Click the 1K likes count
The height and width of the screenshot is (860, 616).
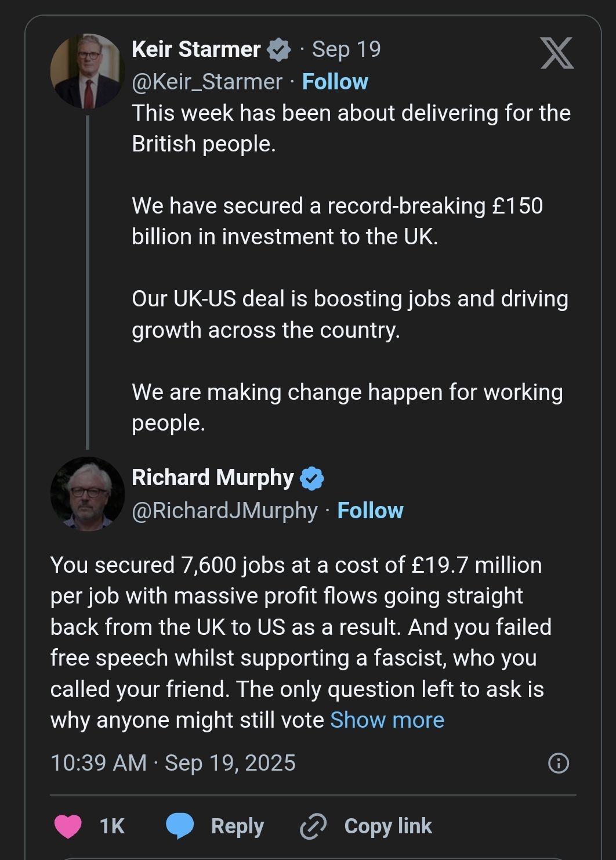tap(112, 826)
